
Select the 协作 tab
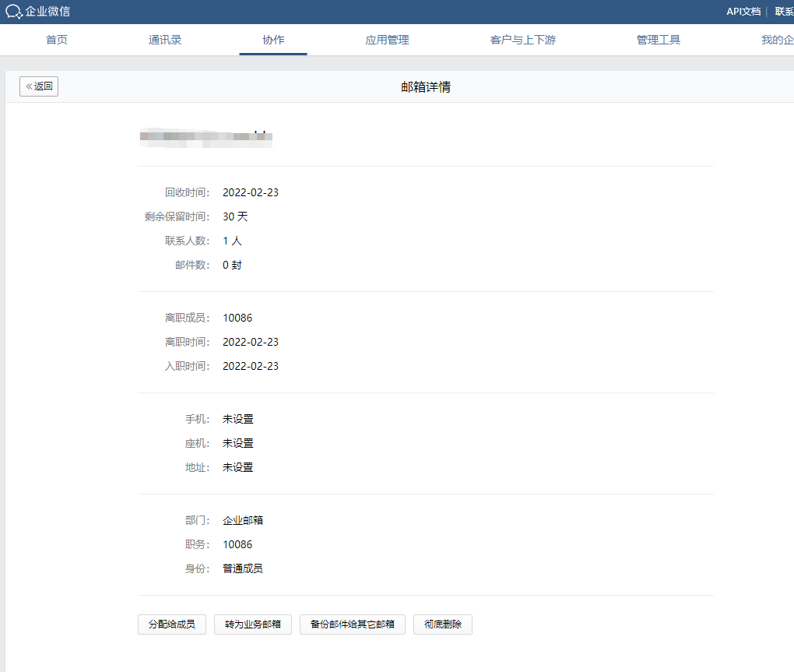click(273, 40)
